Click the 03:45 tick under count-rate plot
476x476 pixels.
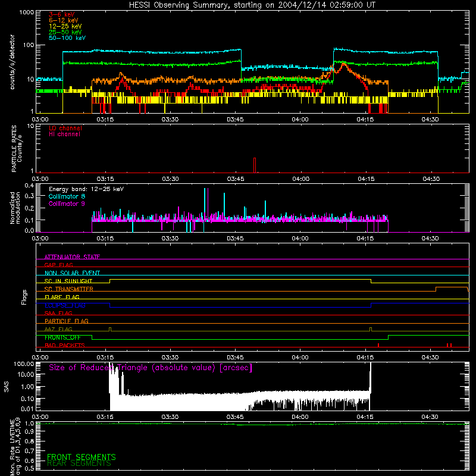click(x=235, y=120)
